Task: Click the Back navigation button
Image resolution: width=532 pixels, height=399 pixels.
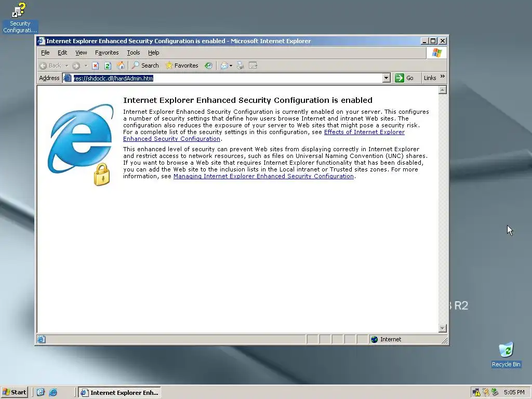Action: pos(50,65)
